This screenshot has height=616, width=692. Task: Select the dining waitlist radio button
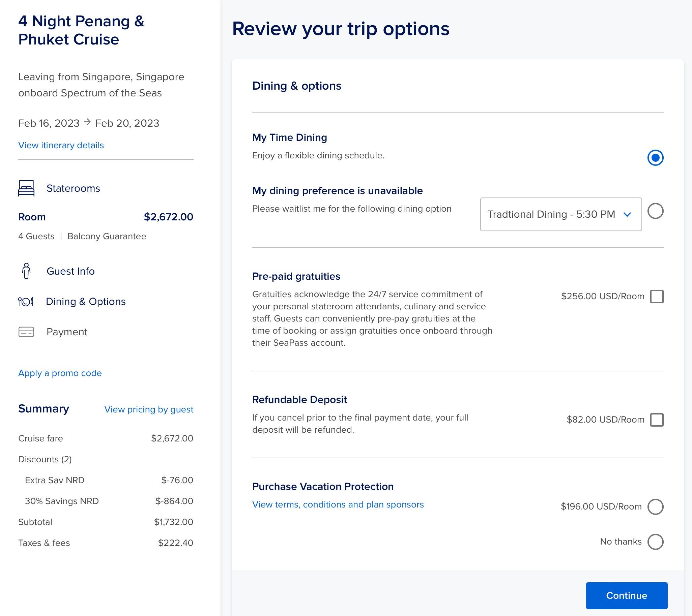655,211
